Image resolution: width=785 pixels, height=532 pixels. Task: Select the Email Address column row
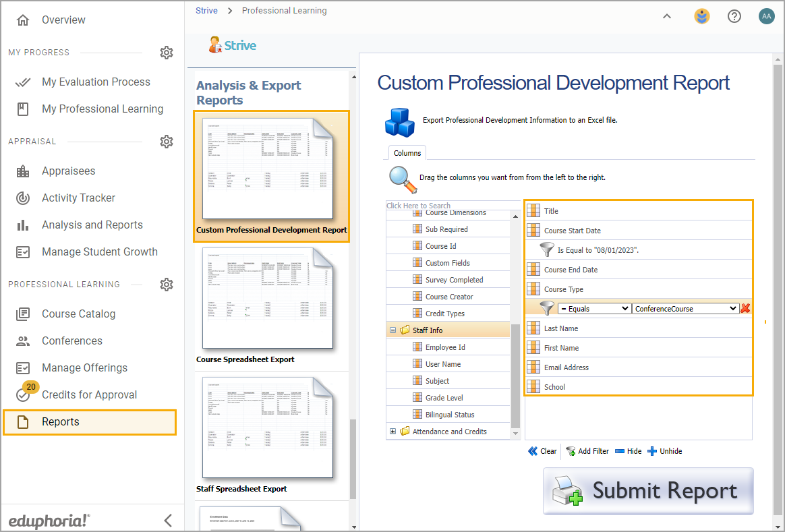pyautogui.click(x=639, y=367)
